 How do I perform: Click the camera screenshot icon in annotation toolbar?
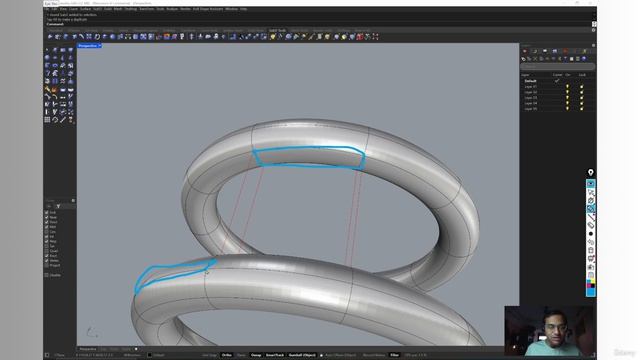point(591,267)
